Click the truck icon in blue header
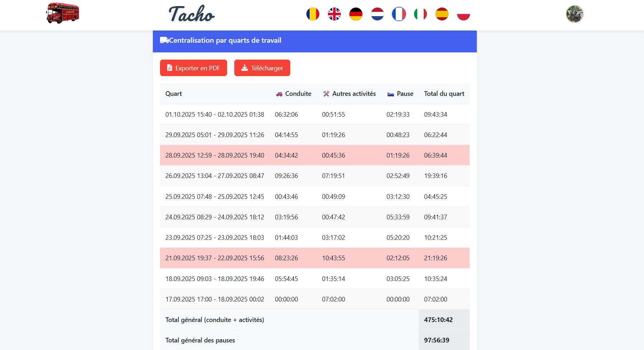Viewport: 644px width, 350px height. [x=164, y=40]
